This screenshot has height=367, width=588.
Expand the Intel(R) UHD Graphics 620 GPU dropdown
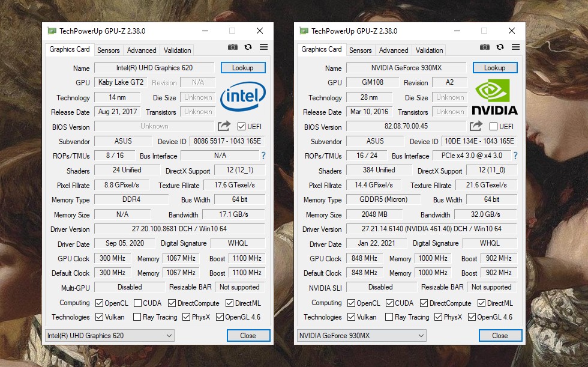[x=109, y=336]
